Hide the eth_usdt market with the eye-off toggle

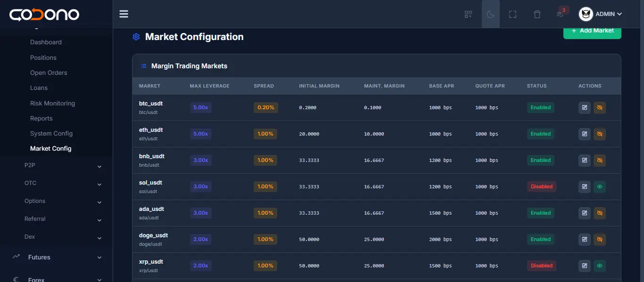click(x=600, y=134)
